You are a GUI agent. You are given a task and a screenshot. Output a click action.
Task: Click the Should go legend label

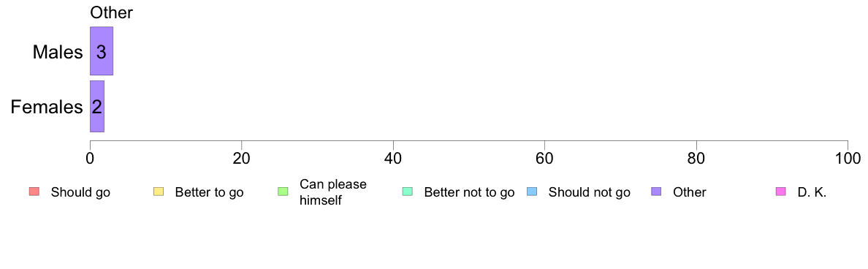coord(80,193)
